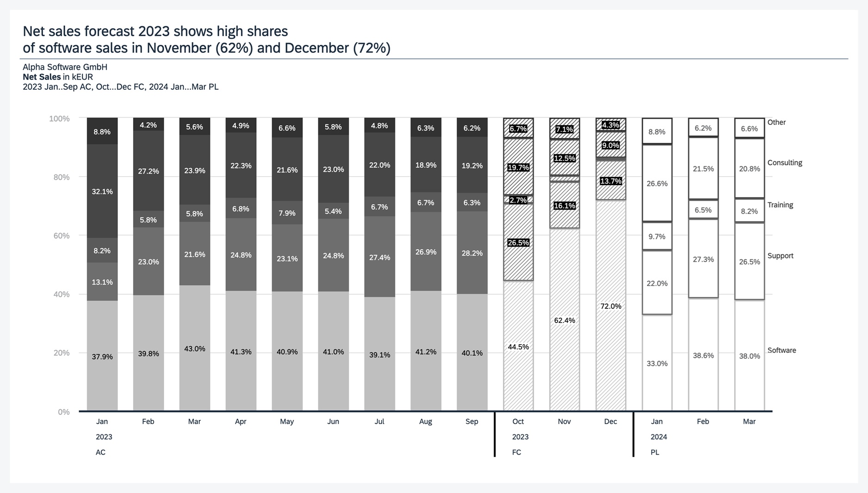This screenshot has width=868, height=493.
Task: Click the Consulting legend label
Action: [x=784, y=162]
